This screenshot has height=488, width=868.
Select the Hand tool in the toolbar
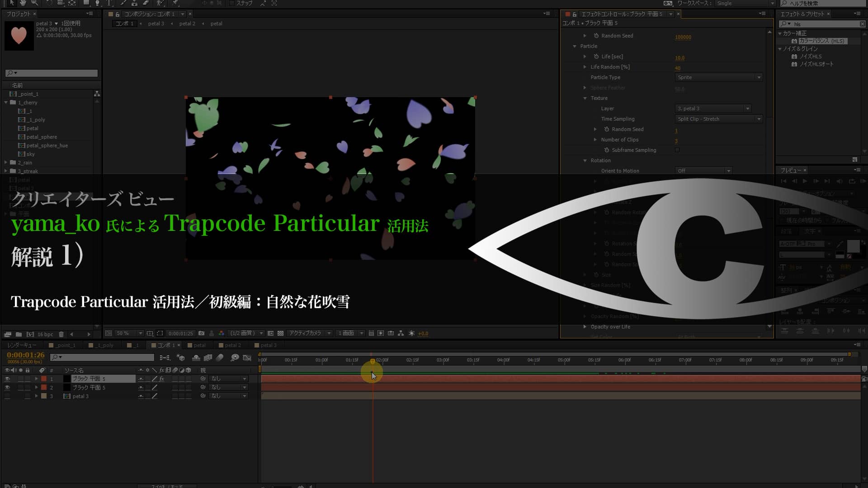click(x=23, y=4)
